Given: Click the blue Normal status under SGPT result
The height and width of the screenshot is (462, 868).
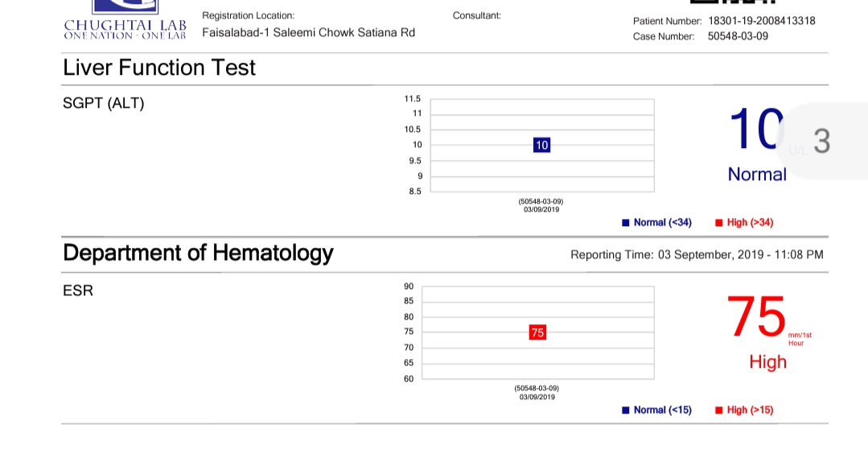Looking at the screenshot, I should click(x=757, y=175).
